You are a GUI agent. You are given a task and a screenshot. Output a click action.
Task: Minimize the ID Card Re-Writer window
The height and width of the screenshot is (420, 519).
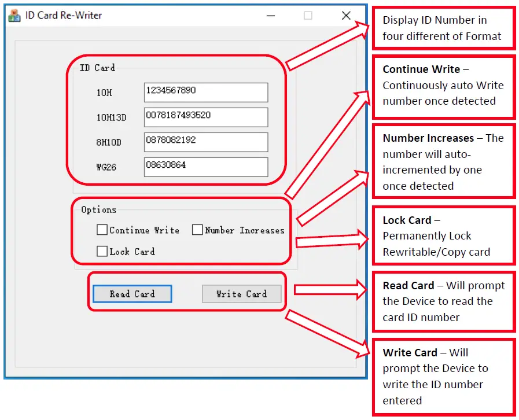pos(270,16)
